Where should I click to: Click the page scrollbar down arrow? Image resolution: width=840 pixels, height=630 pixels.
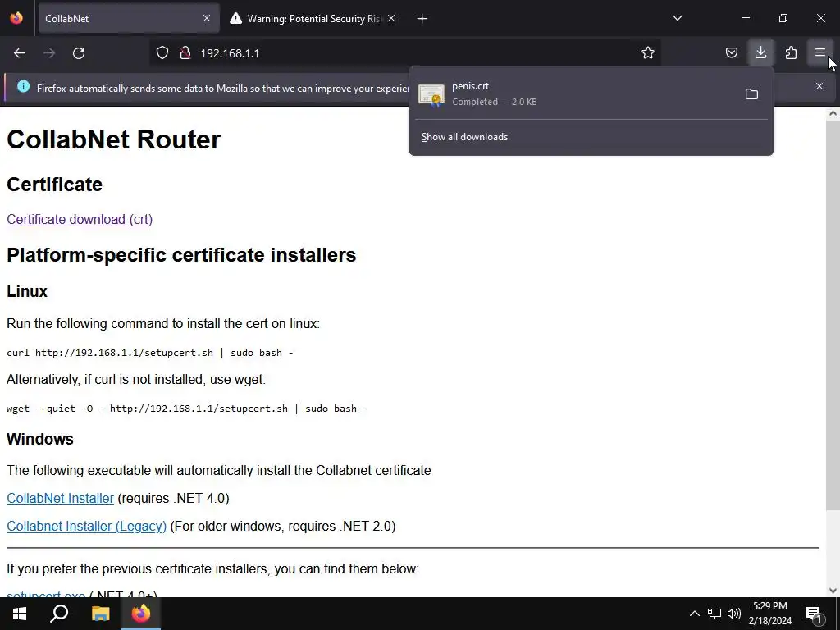click(x=833, y=591)
